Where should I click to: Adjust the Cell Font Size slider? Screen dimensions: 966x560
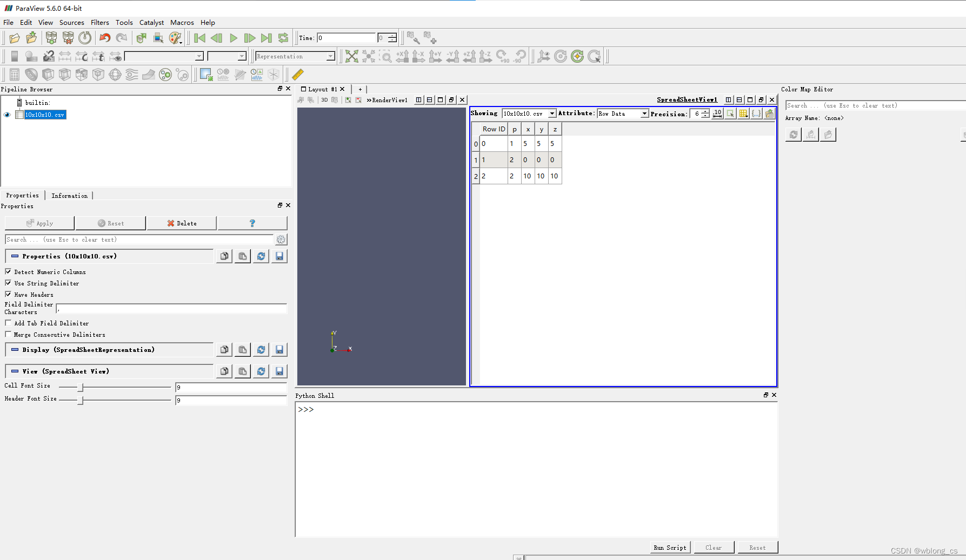pos(81,386)
